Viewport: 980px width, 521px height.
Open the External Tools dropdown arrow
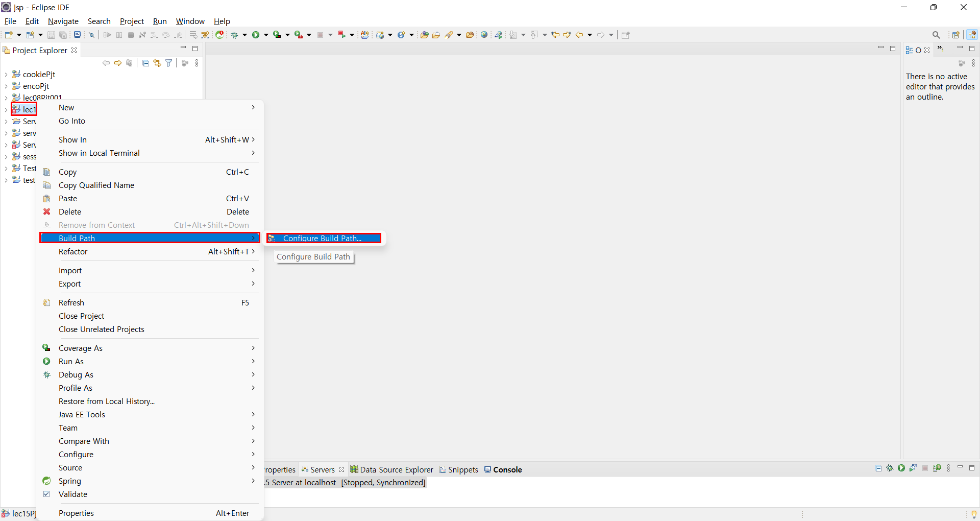pos(309,35)
